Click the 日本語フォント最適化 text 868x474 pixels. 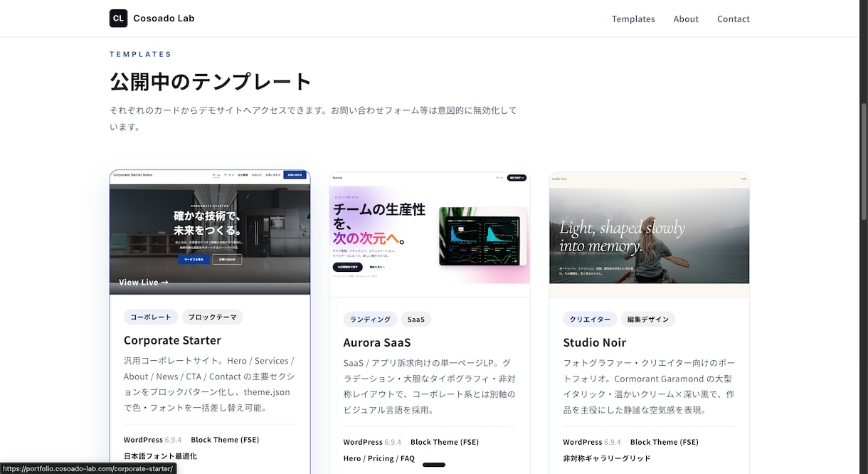tap(160, 456)
